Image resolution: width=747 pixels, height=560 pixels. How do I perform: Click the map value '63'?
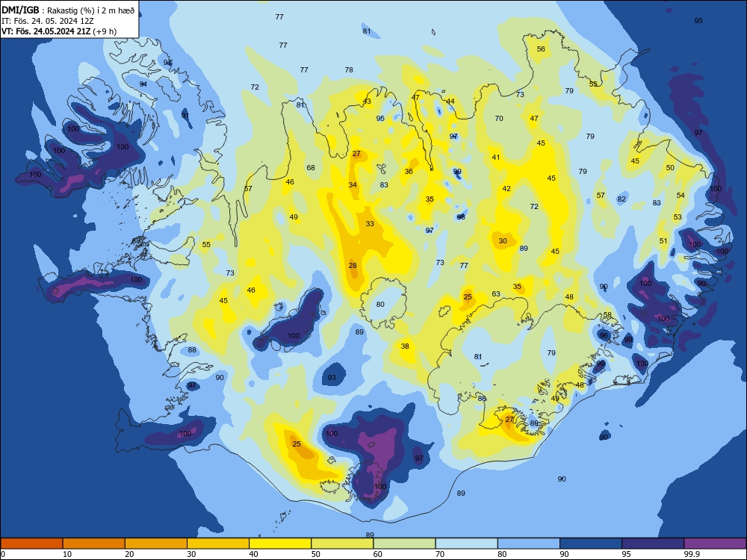(x=496, y=293)
